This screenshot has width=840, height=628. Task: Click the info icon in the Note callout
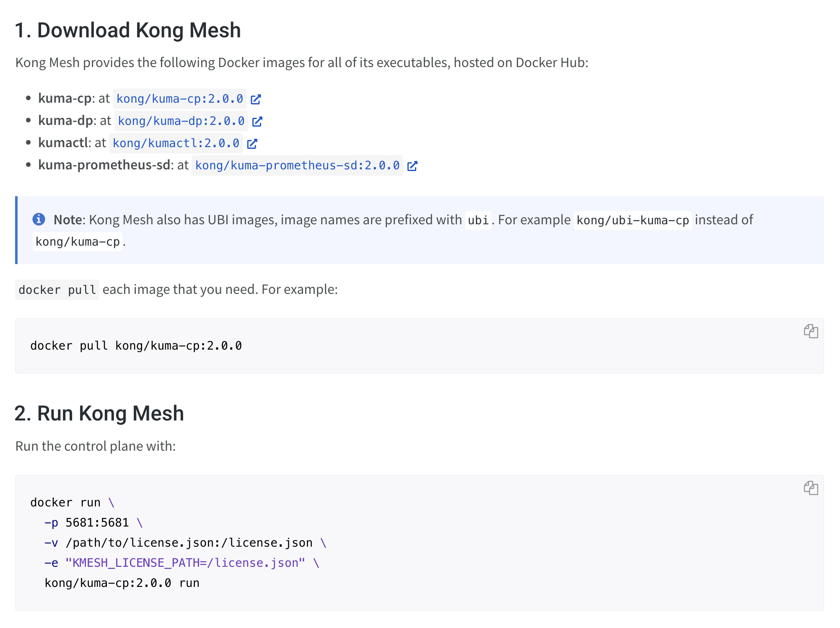pyautogui.click(x=39, y=219)
